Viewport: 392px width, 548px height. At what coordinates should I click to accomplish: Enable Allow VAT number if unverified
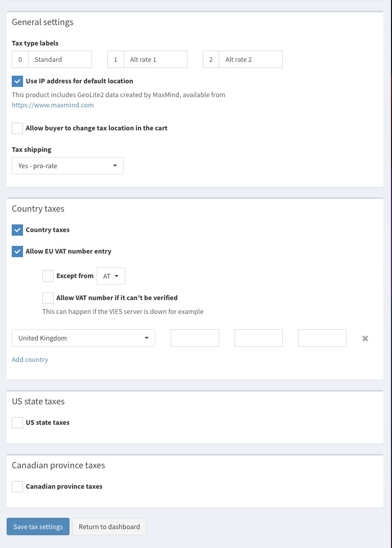coord(48,298)
